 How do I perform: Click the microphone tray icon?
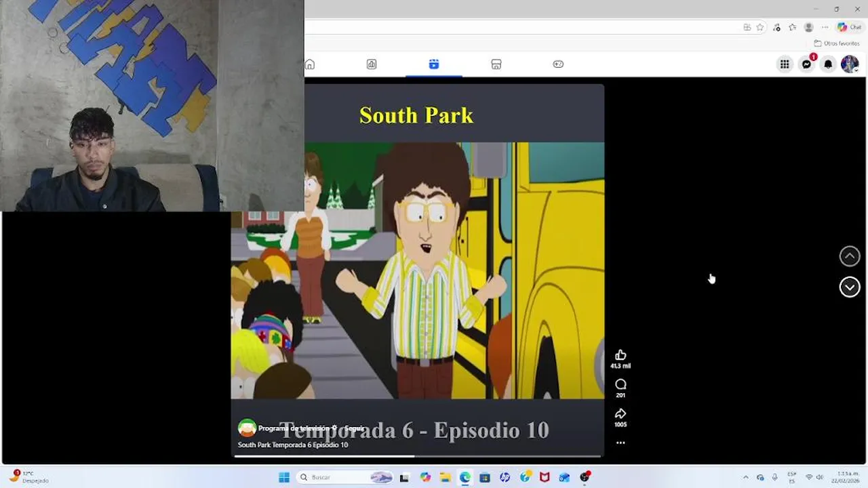coord(775,477)
